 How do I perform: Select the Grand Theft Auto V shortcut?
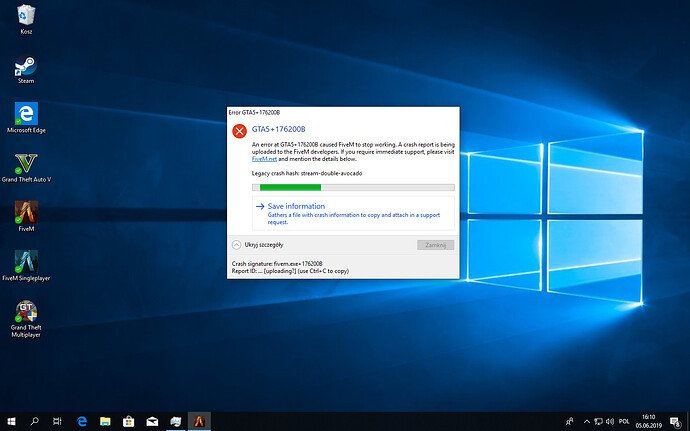[x=27, y=163]
